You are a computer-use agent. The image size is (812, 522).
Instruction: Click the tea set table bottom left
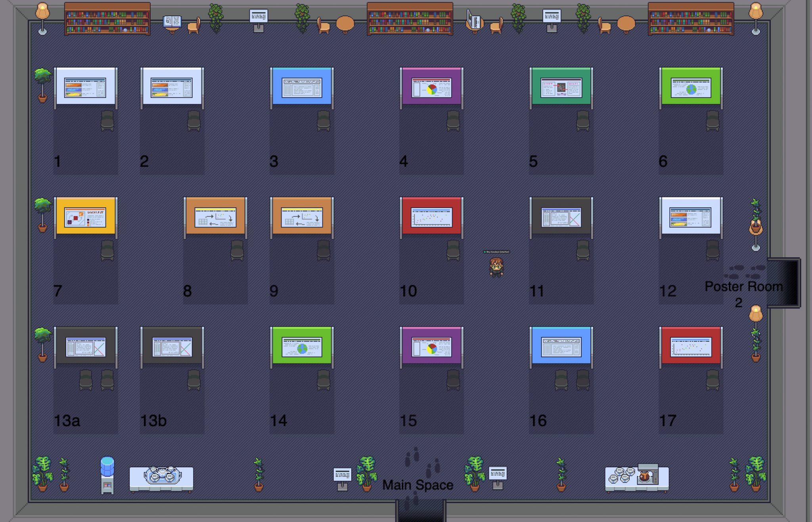(x=161, y=478)
